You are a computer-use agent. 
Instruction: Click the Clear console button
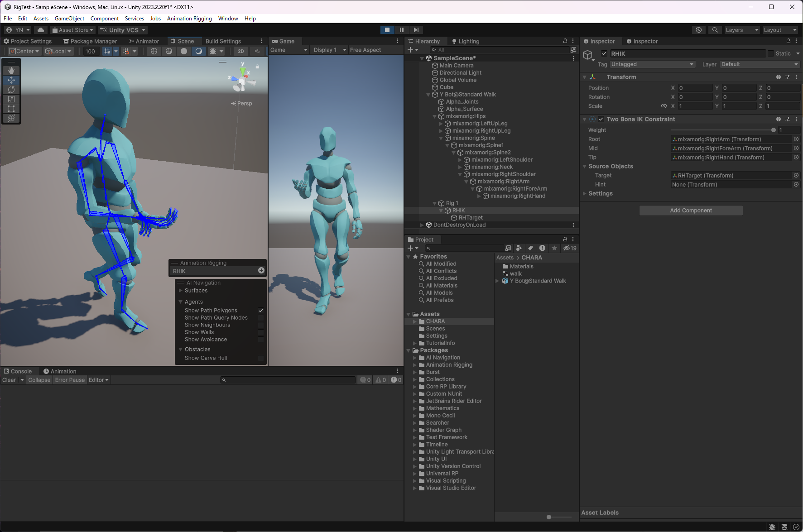click(x=9, y=380)
